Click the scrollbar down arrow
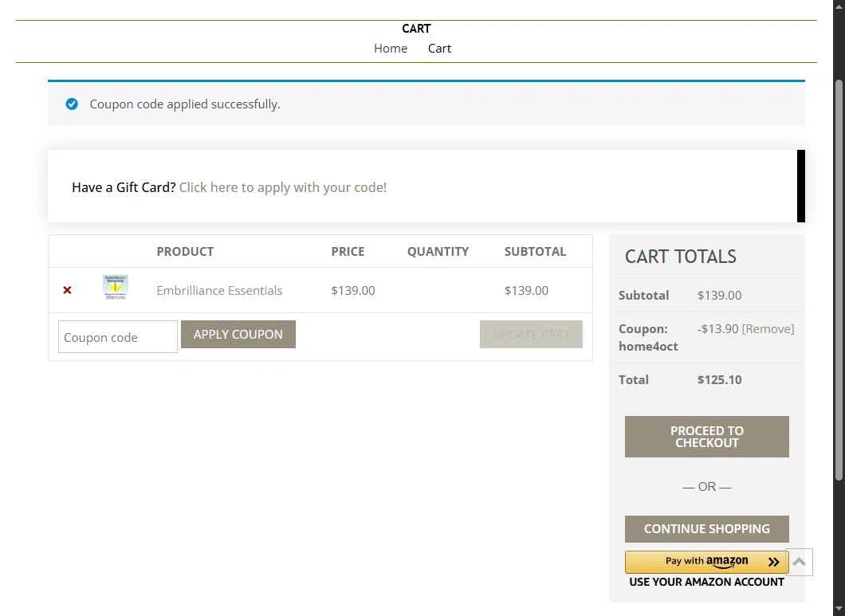 click(839, 610)
